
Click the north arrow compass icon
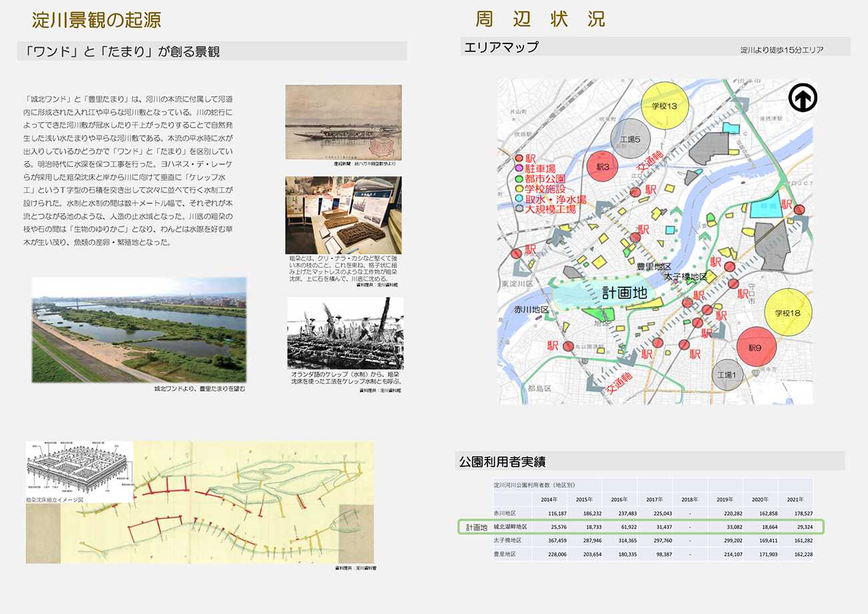pyautogui.click(x=802, y=99)
